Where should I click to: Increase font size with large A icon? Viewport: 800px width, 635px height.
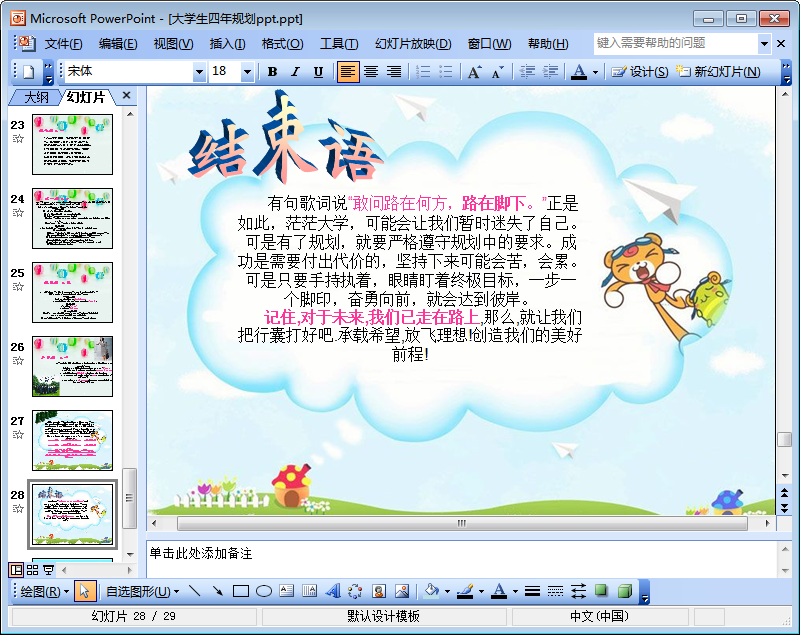pos(474,72)
